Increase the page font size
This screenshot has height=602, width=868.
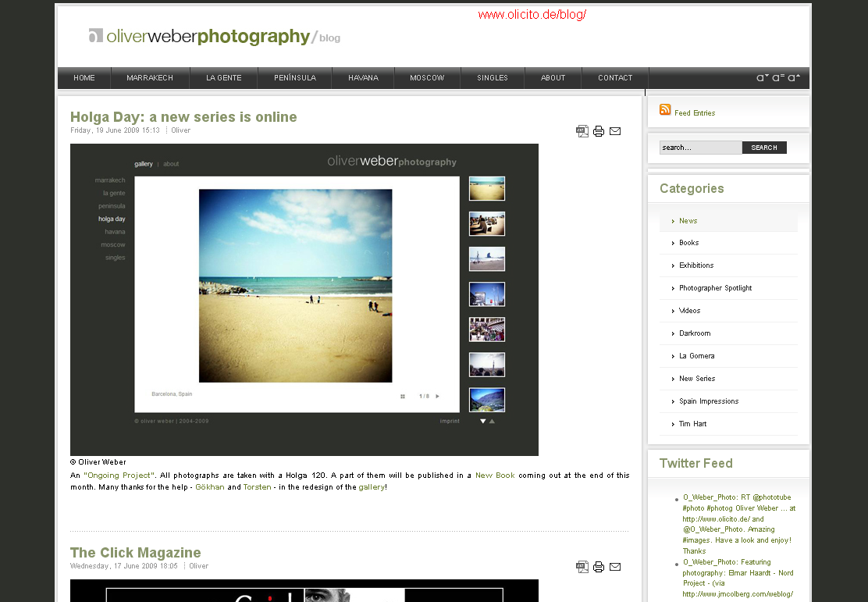point(794,77)
